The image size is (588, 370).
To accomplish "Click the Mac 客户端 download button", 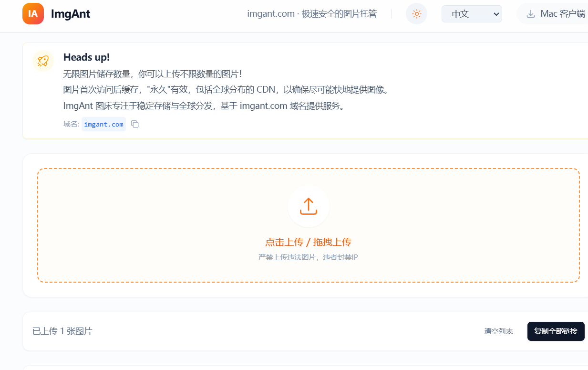I will coord(556,14).
